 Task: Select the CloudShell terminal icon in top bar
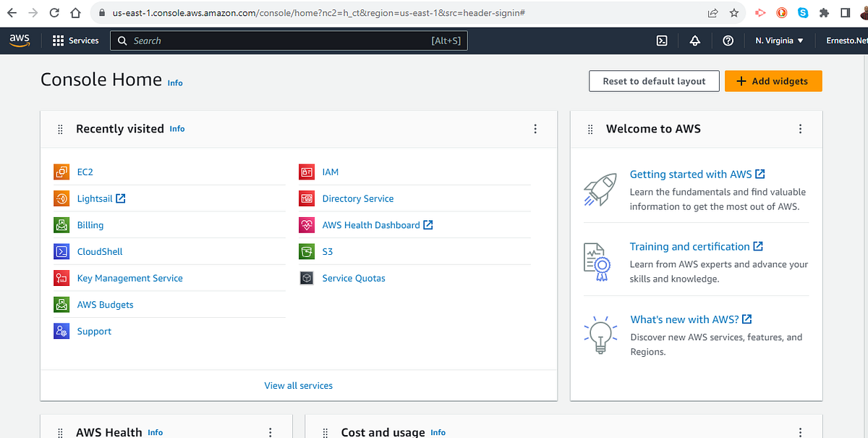coord(661,41)
